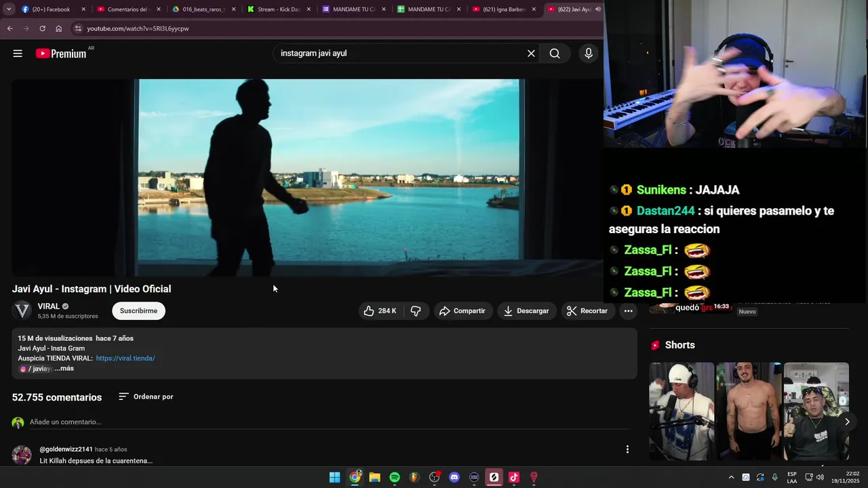The image size is (868, 488).
Task: Open the first Shorts thumbnail with white cap
Action: [x=682, y=411]
